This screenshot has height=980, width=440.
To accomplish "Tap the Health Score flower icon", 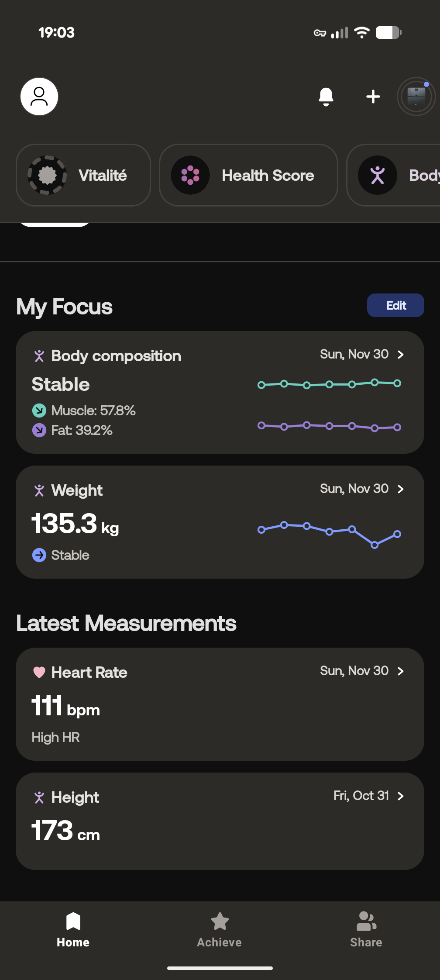I will click(x=190, y=175).
